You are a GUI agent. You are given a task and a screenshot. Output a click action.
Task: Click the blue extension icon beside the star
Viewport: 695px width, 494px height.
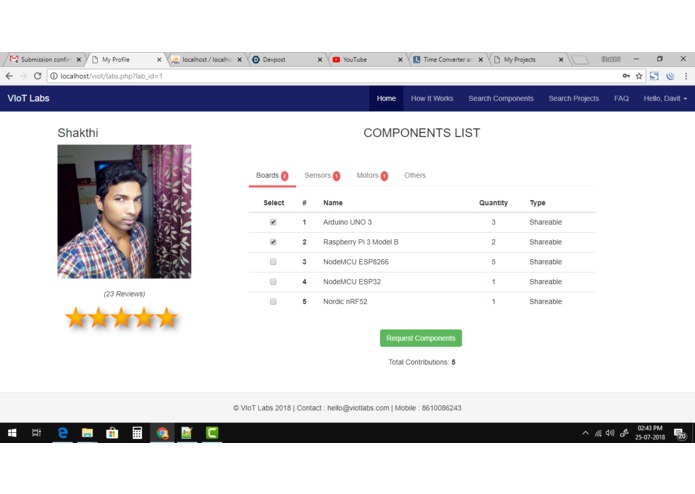coord(654,76)
